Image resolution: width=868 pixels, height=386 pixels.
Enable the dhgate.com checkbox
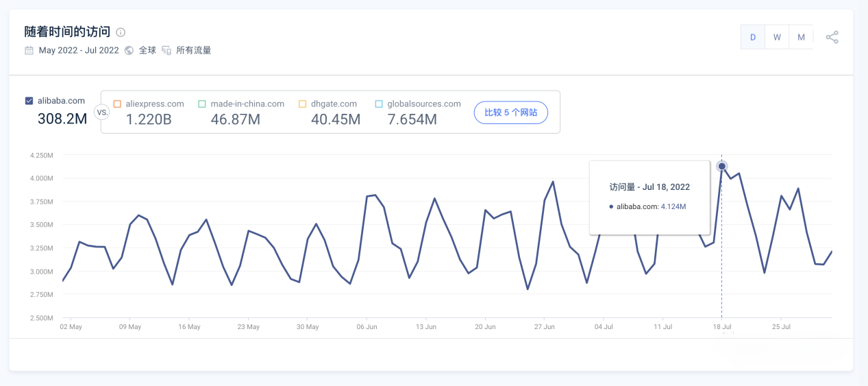pos(302,104)
